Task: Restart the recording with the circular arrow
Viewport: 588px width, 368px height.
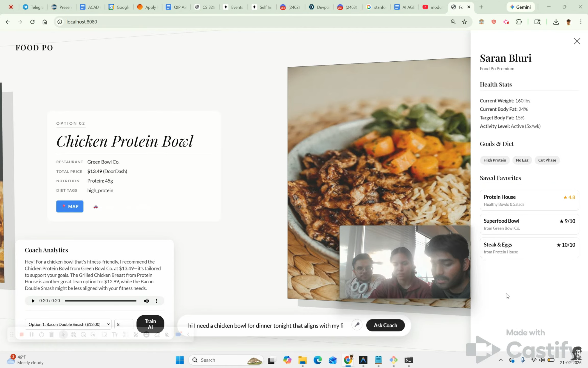Action: click(42, 335)
